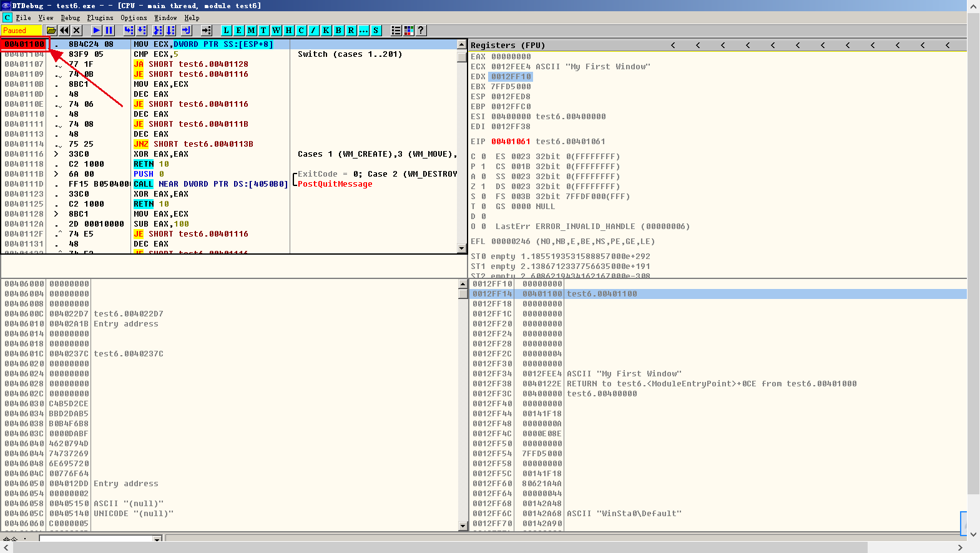Click the Go to address arrow icon
This screenshot has height=553, width=980.
206,30
